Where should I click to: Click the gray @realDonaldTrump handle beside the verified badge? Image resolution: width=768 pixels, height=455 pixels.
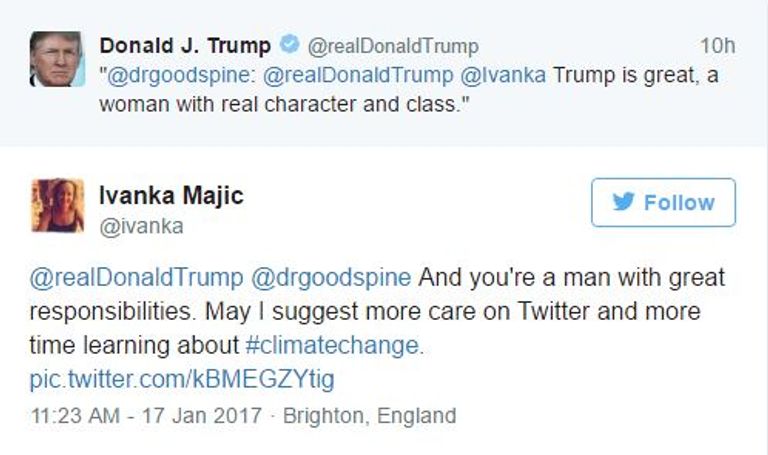(392, 46)
